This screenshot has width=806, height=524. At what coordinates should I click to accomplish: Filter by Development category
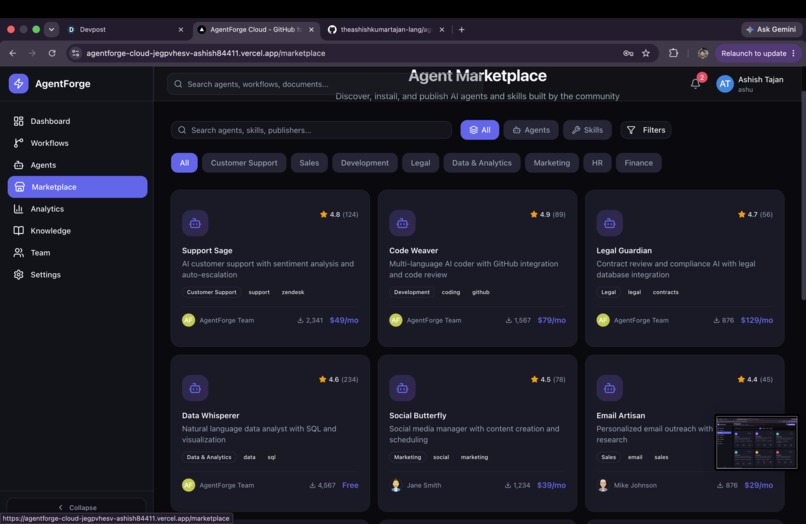tap(365, 163)
